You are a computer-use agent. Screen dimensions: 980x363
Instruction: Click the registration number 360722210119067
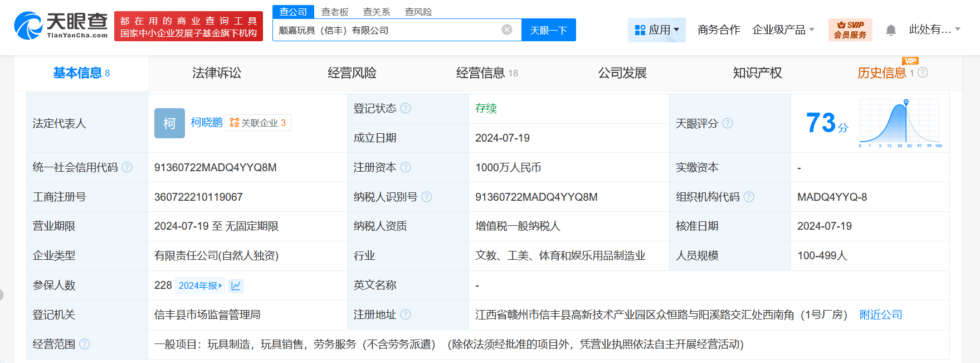198,197
